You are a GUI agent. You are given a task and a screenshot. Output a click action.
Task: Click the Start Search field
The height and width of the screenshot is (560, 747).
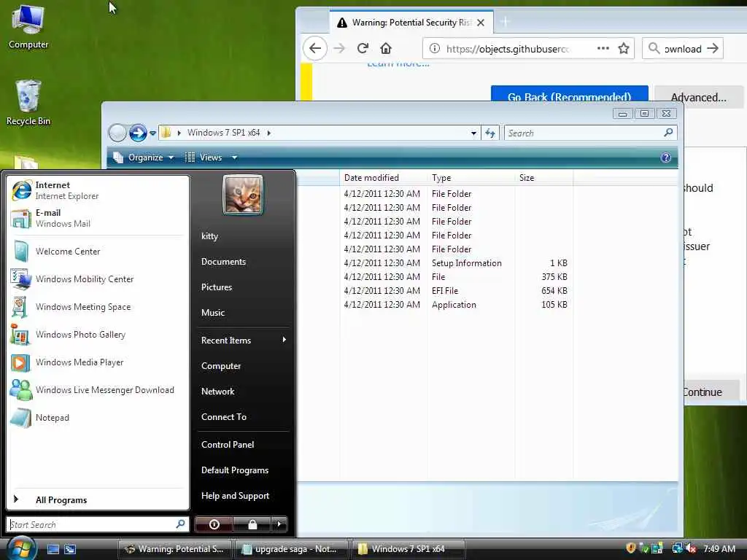pos(98,524)
